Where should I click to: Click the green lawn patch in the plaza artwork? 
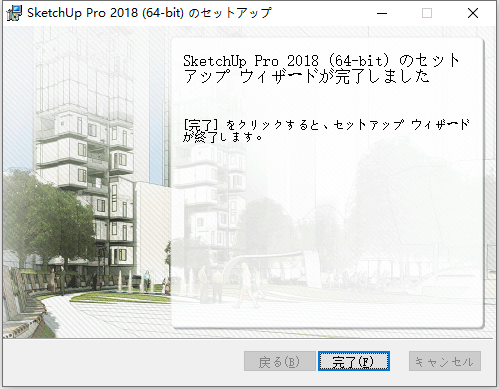tap(120, 298)
